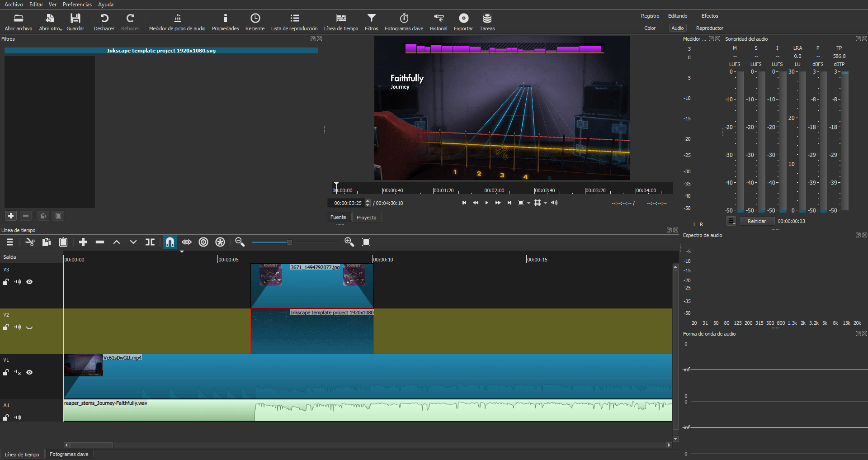
Task: Open Reciente panel icon
Action: (255, 22)
